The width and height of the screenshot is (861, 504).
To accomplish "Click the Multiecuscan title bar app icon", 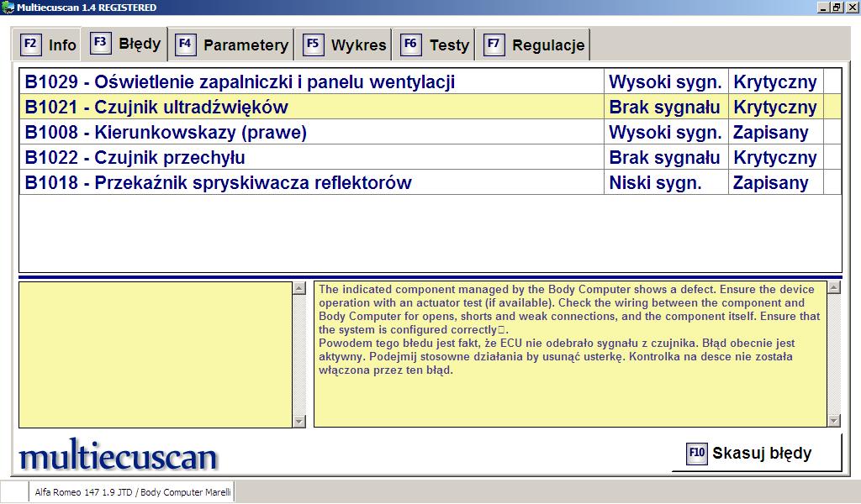I will (8, 7).
